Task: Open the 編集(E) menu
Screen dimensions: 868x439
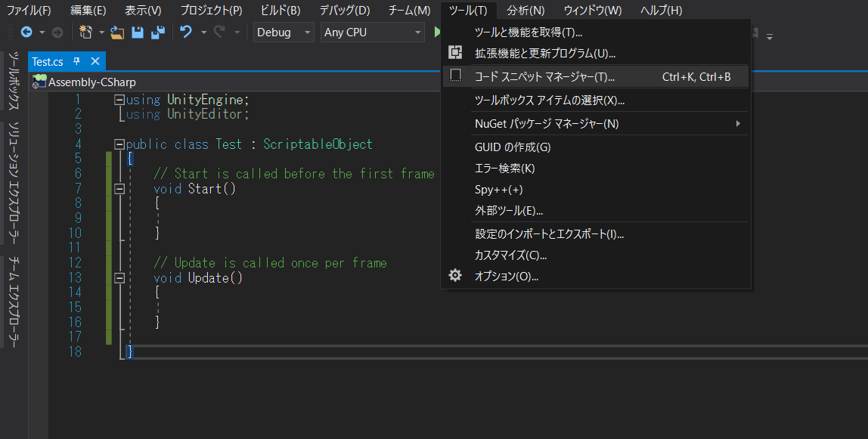Action: click(88, 11)
